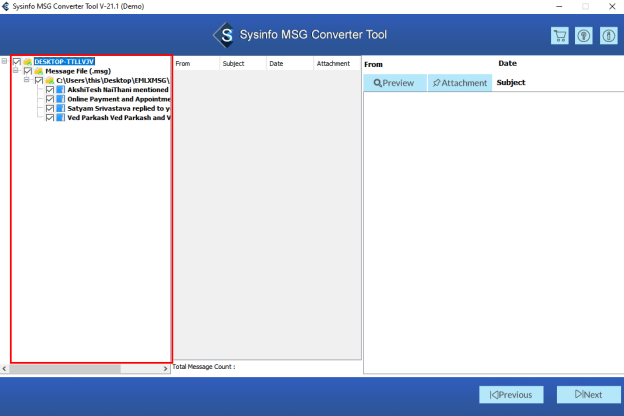Sort by the Date column header
Image resolution: width=624 pixels, height=416 pixels.
point(290,64)
